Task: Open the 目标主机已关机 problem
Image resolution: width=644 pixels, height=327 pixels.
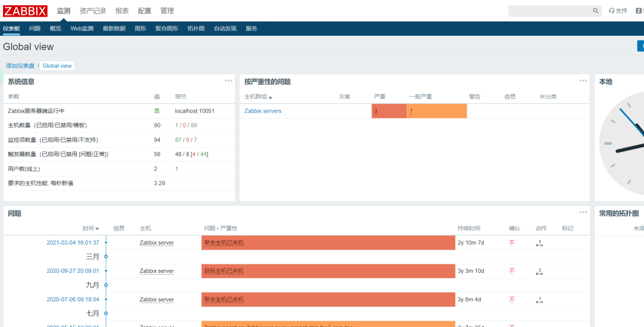Action: point(224,271)
